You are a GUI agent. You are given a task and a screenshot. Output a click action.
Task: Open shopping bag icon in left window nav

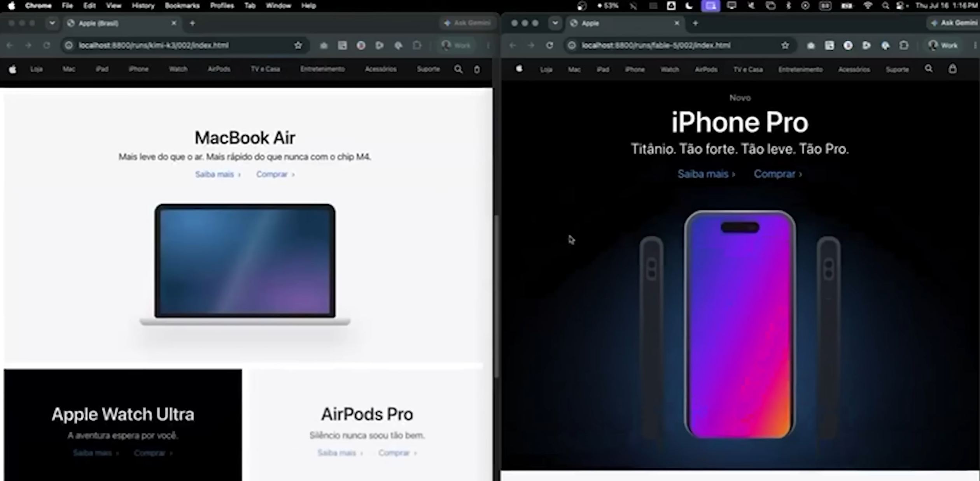(477, 69)
